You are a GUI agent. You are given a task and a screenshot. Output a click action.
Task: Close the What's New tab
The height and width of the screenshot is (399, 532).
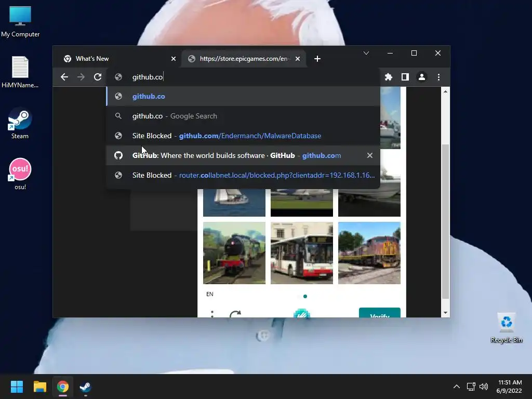174,59
